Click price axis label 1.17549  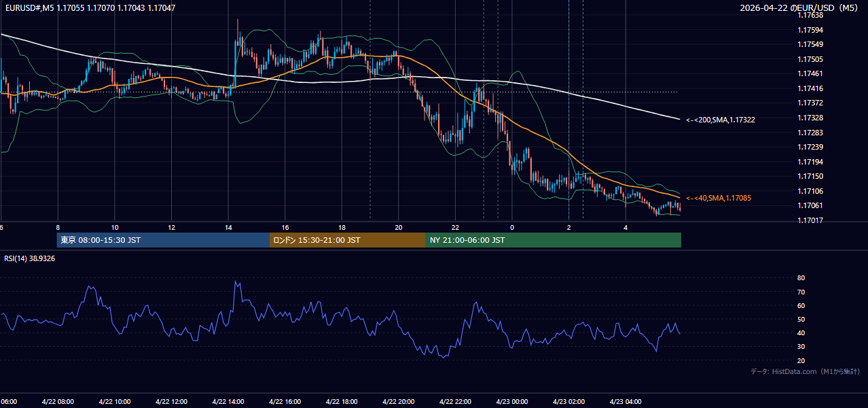(811, 44)
